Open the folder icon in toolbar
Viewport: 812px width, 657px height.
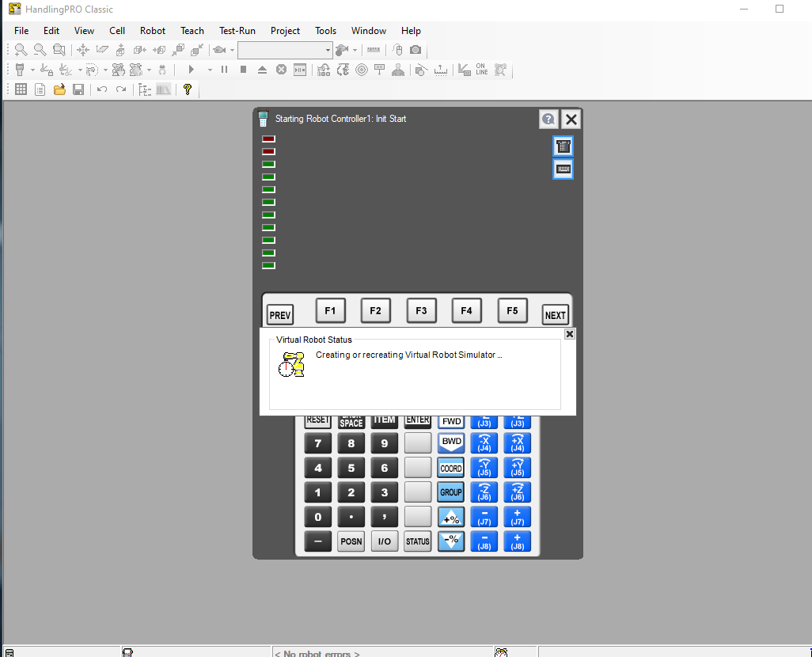coord(59,89)
